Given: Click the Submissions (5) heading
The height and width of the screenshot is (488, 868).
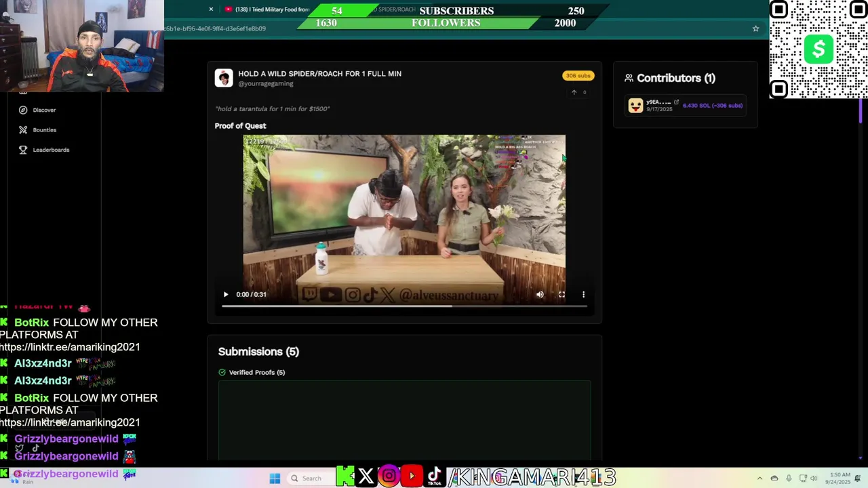Looking at the screenshot, I should (x=258, y=352).
